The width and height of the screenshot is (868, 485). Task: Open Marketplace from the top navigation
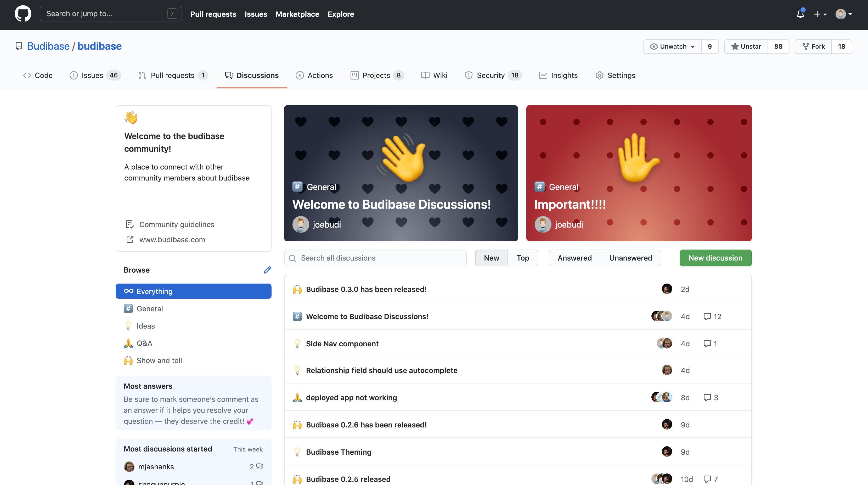tap(297, 14)
